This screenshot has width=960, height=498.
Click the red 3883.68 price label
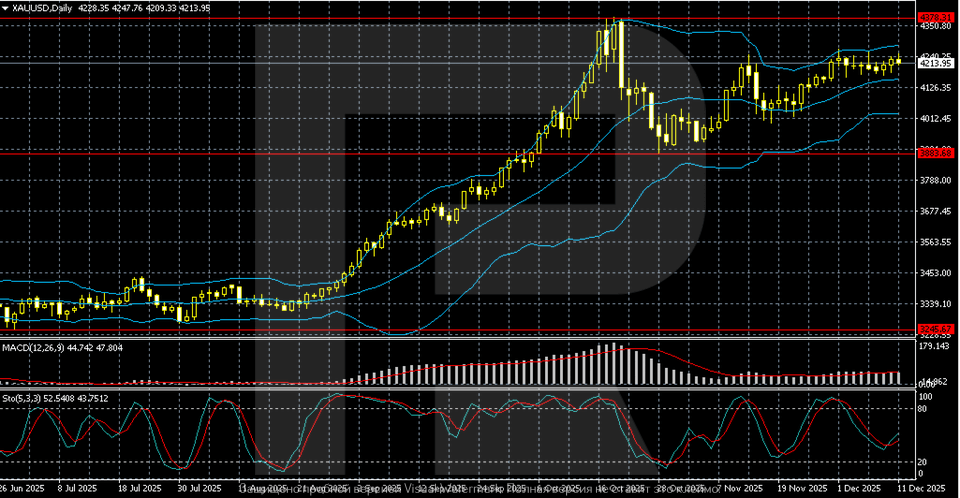point(935,152)
